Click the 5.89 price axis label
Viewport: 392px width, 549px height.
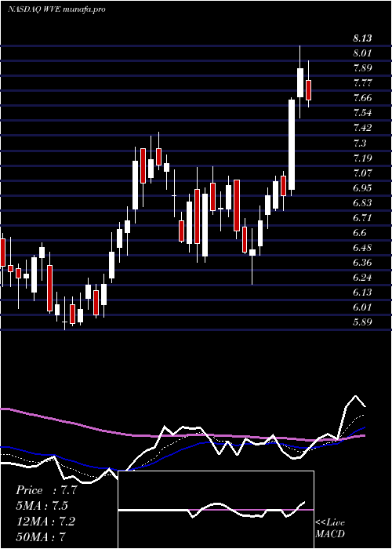(362, 322)
